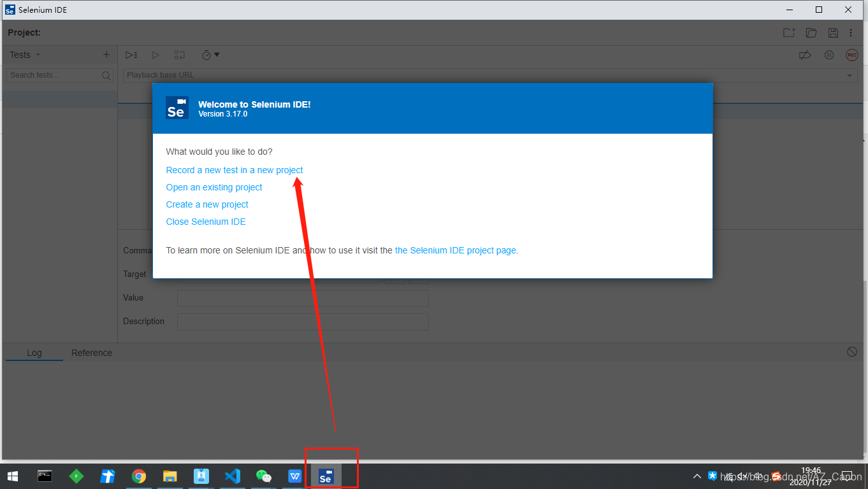Switch to the Log tab
This screenshot has height=489, width=868.
pos(34,353)
